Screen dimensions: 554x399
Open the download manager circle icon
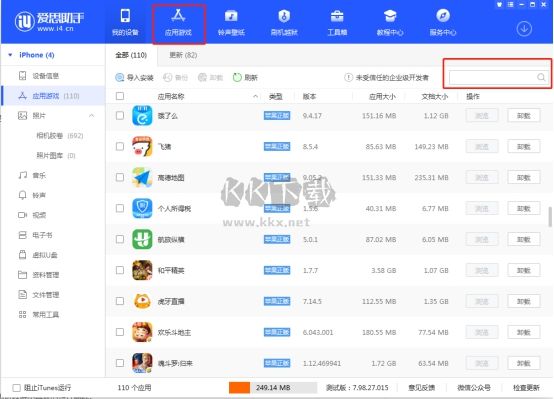tap(524, 29)
